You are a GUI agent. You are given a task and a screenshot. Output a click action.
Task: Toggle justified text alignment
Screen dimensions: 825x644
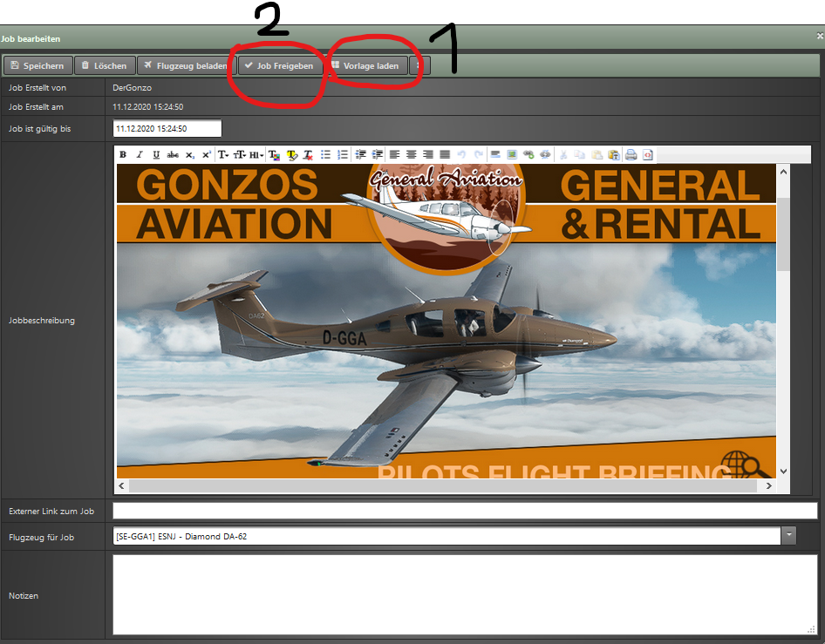pyautogui.click(x=444, y=154)
